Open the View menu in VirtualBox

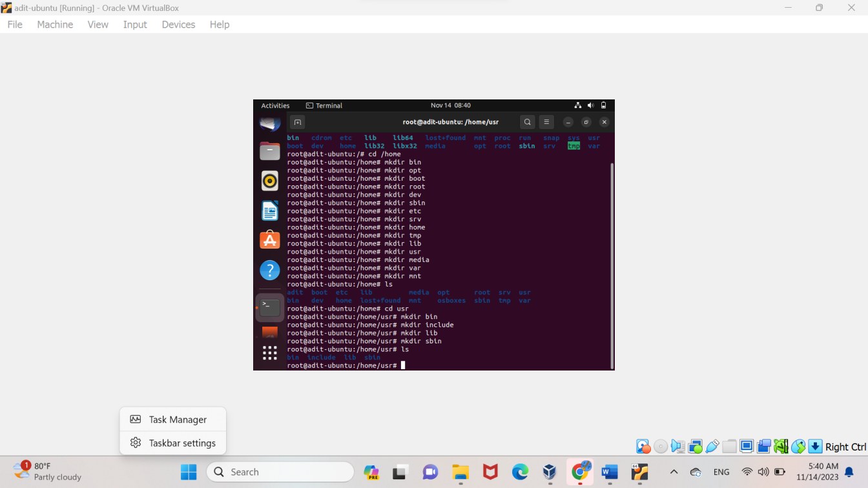[x=98, y=25]
